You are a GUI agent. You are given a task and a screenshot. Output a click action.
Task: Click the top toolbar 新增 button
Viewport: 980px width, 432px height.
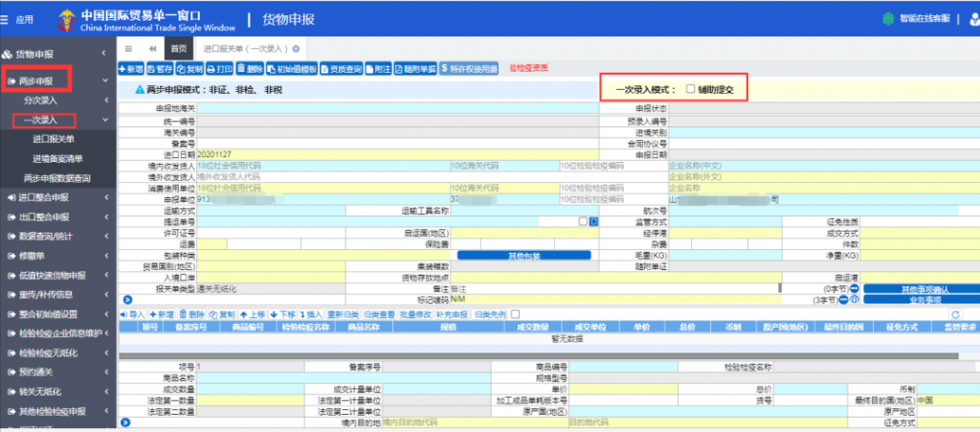pos(131,69)
